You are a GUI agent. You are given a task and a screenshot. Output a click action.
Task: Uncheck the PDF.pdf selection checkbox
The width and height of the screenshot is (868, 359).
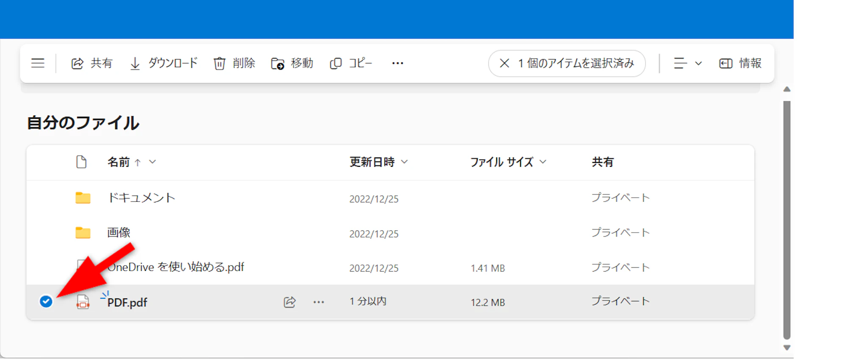pyautogui.click(x=46, y=301)
